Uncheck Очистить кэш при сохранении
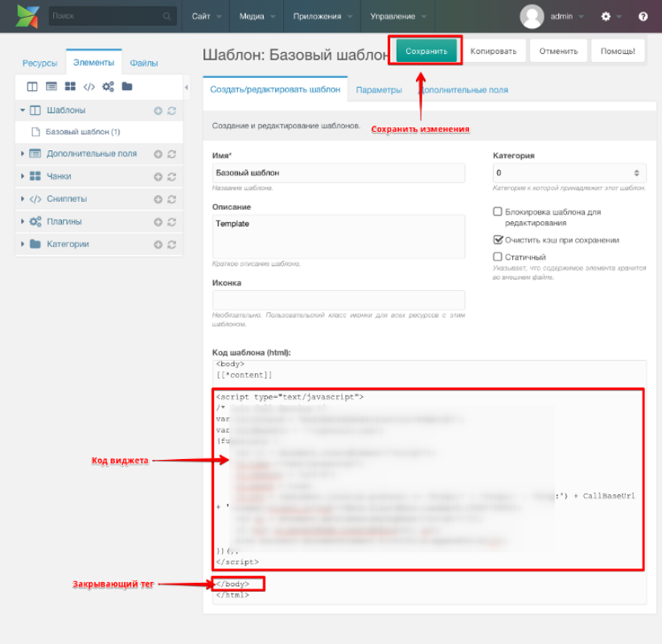This screenshot has height=644, width=662. [498, 240]
